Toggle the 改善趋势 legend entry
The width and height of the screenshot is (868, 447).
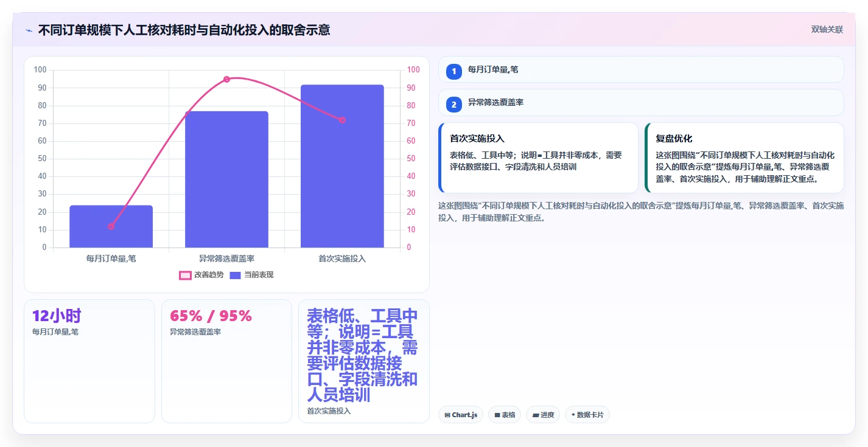point(201,275)
